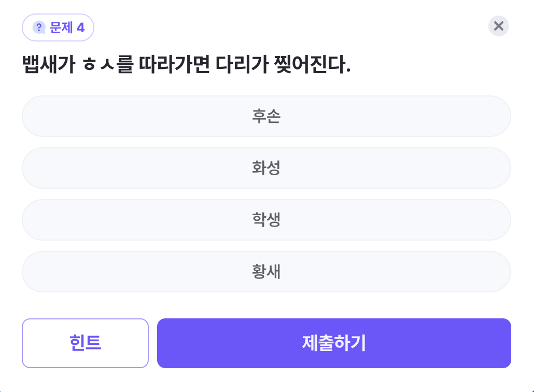Pick the 학생 answer choice
Screen dimensions: 534x392
tap(266, 220)
